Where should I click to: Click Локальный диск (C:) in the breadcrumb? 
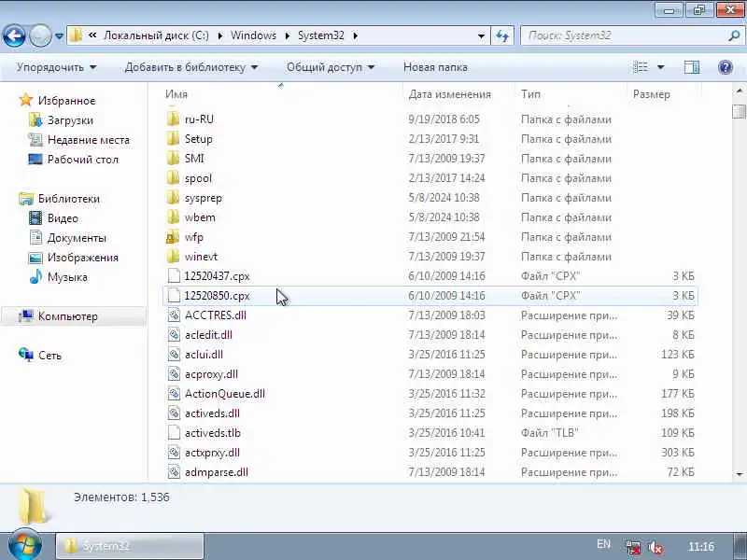(x=156, y=35)
